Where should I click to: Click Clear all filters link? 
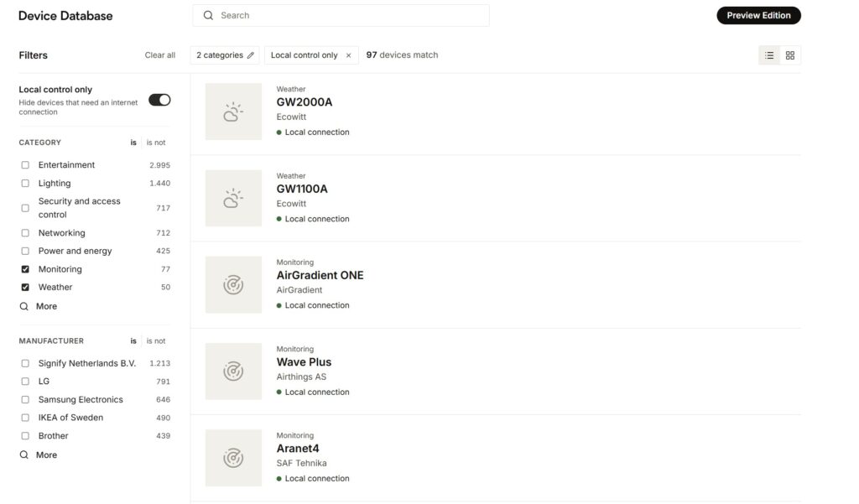coord(160,55)
